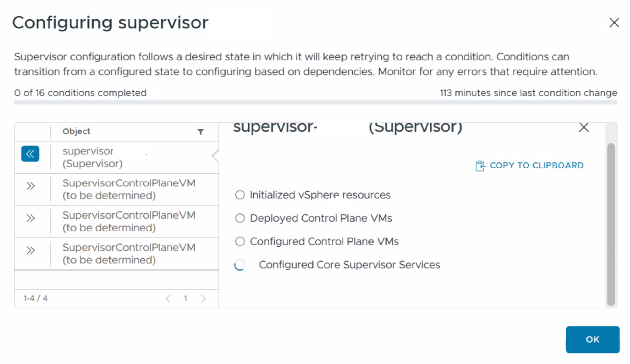This screenshot has height=364, width=630.
Task: Collapse the supervisor details with double-left chevron
Action: 30,154
